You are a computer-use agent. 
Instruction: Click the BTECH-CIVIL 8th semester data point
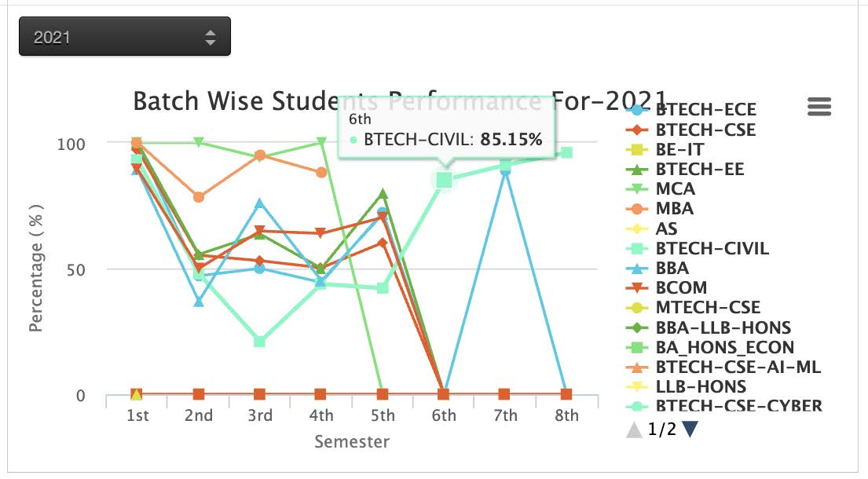(566, 152)
